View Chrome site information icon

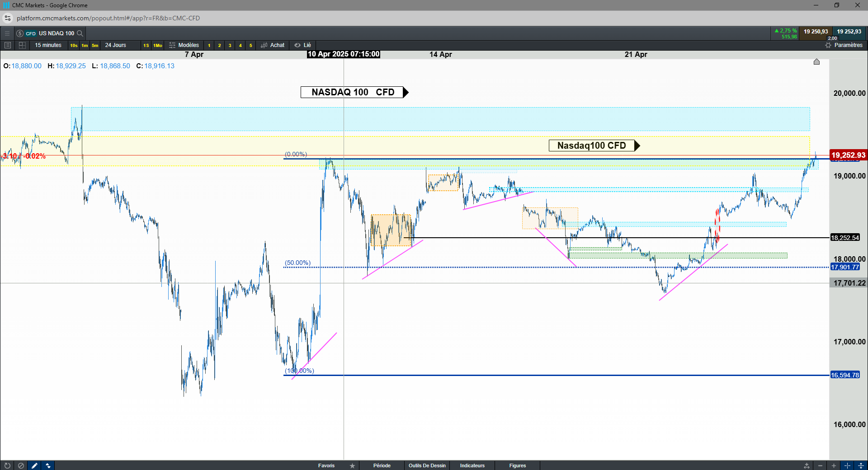8,18
